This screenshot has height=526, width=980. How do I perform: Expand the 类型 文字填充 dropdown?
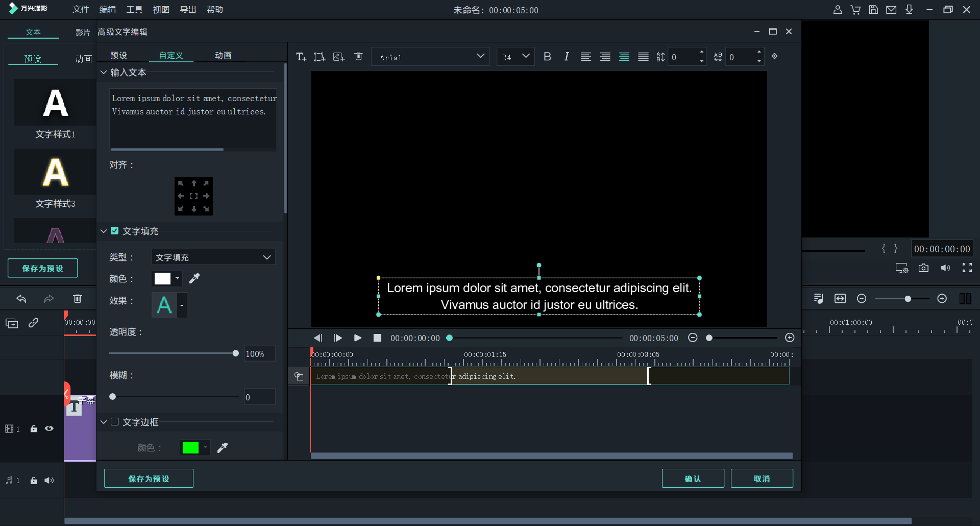pos(213,257)
